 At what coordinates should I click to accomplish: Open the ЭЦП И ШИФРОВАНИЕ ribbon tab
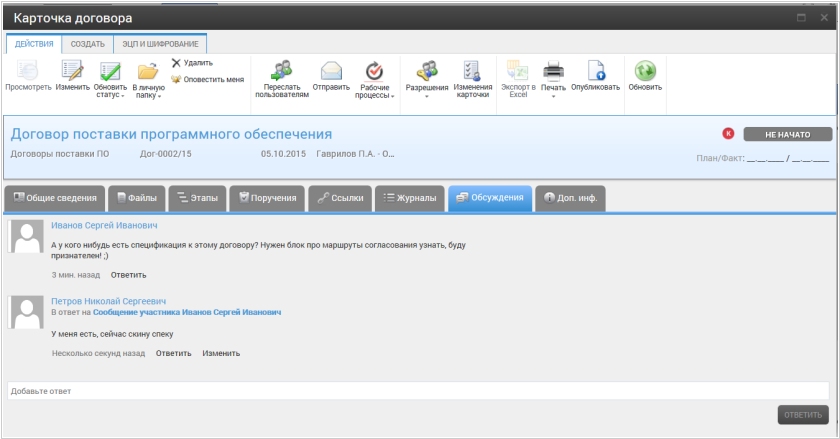click(x=160, y=44)
